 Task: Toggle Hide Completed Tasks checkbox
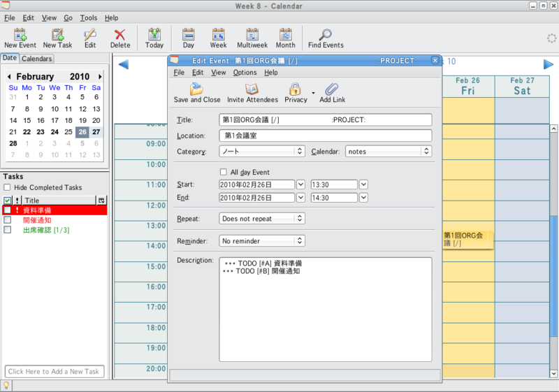click(7, 187)
